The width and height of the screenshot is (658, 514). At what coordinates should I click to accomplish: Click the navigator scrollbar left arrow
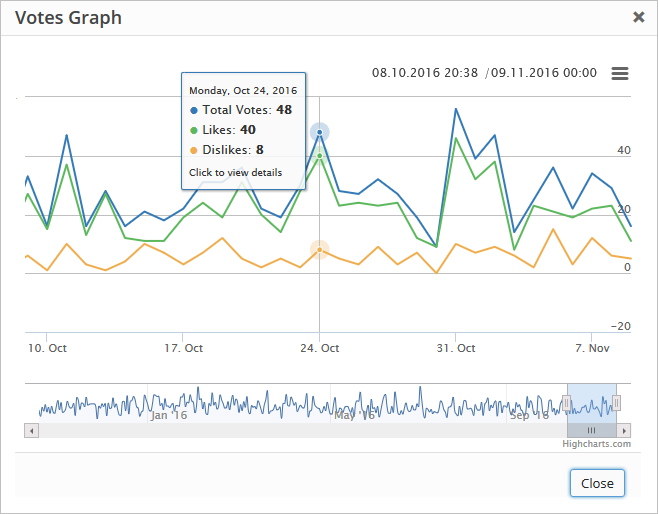point(31,431)
